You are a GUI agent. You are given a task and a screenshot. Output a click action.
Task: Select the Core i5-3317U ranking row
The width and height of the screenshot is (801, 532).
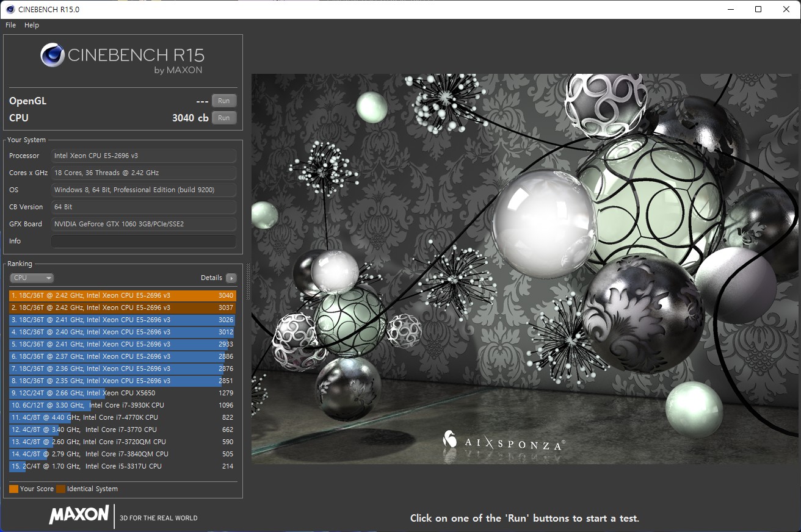coord(122,466)
